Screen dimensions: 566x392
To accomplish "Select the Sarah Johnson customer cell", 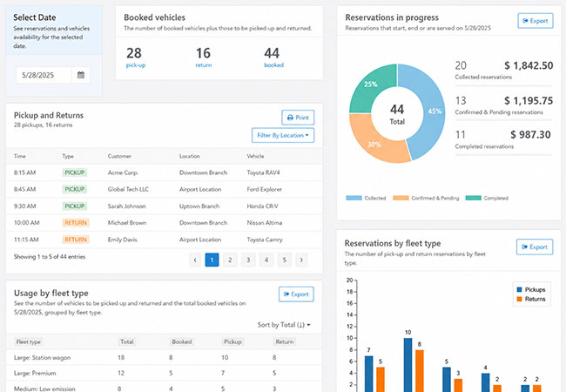I will (x=127, y=206).
